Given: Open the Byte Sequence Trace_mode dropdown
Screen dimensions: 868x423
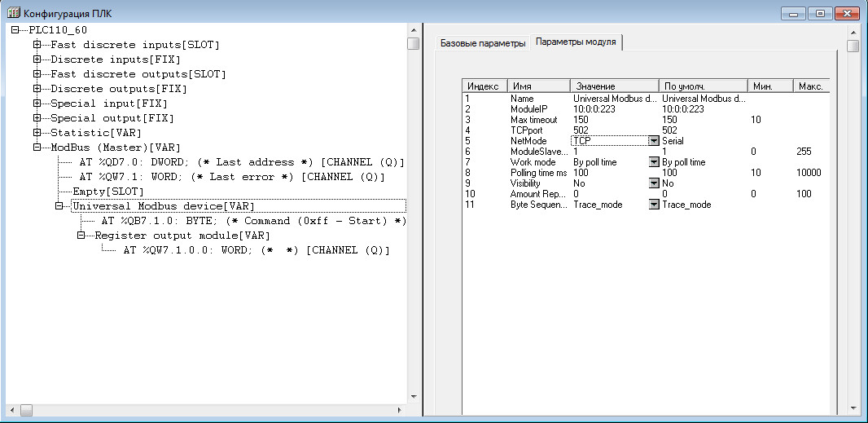Looking at the screenshot, I should click(653, 205).
